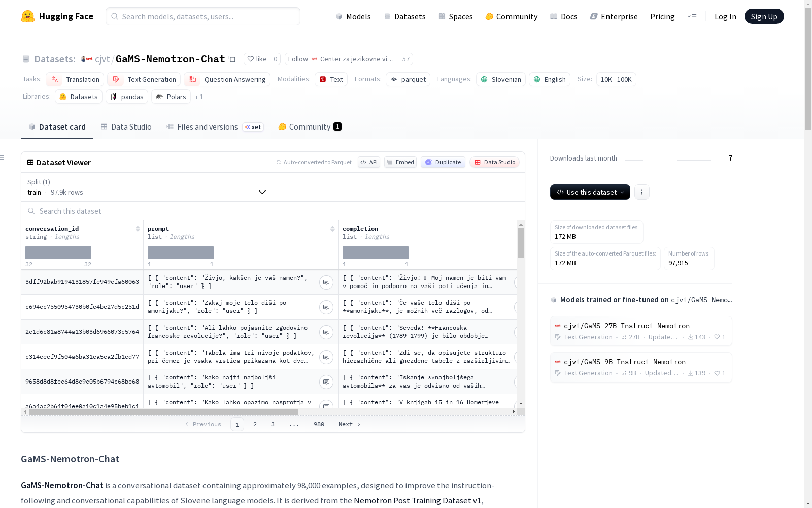Click the Sign Up button
This screenshot has width=812, height=508.
click(x=764, y=16)
